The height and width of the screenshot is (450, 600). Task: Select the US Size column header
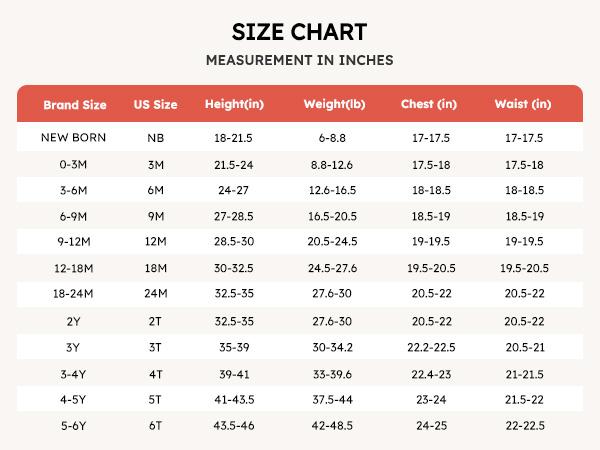click(155, 104)
